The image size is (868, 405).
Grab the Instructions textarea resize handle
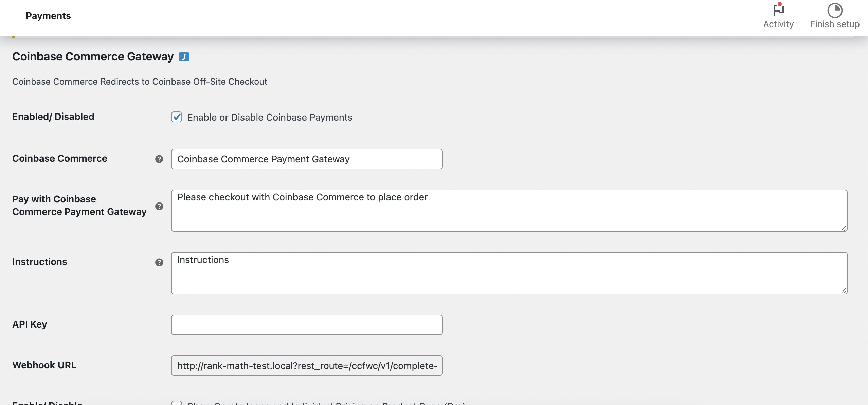point(844,290)
